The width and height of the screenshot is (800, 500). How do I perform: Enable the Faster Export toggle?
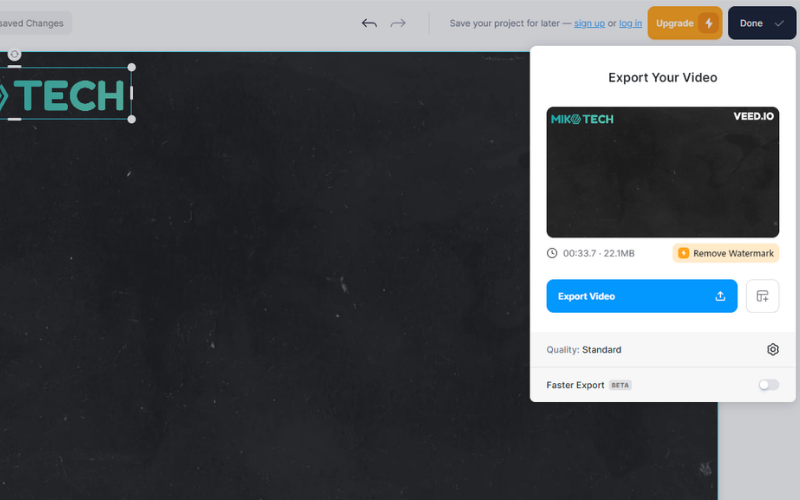768,385
